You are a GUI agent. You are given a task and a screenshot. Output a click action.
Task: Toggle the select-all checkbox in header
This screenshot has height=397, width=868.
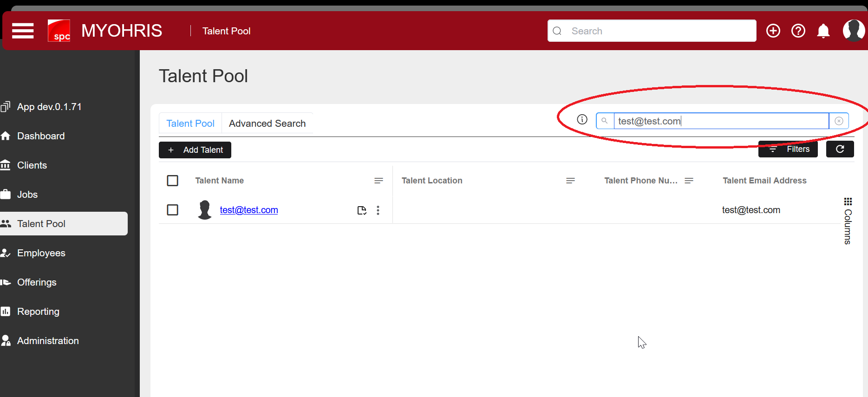(172, 181)
